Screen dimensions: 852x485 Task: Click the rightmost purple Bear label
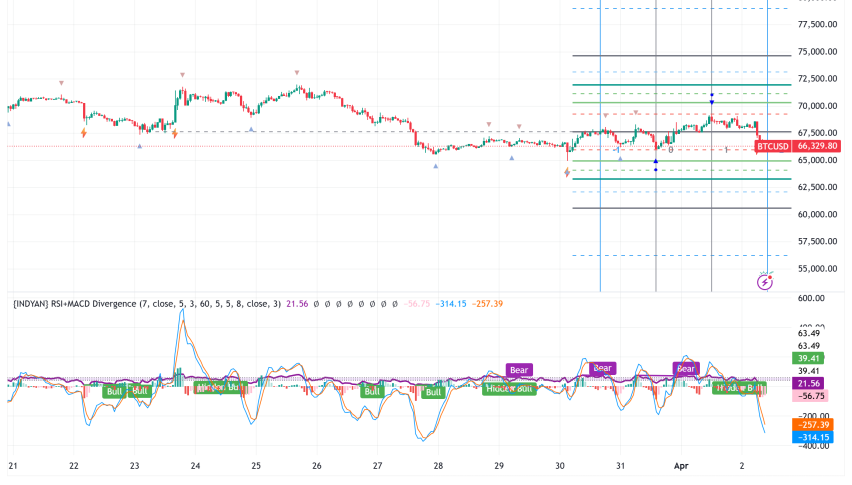[685, 368]
